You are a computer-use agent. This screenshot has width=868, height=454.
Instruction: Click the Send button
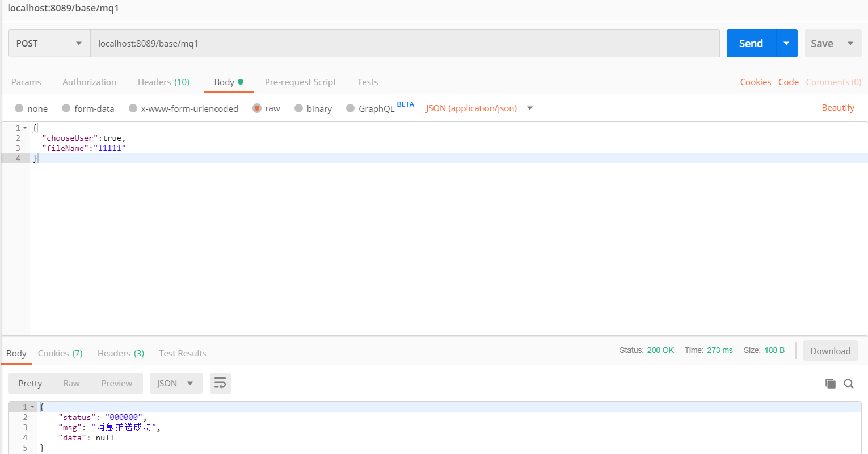(x=751, y=43)
